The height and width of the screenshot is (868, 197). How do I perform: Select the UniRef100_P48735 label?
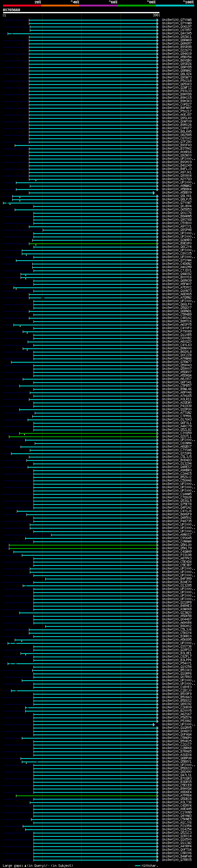pos(176,521)
